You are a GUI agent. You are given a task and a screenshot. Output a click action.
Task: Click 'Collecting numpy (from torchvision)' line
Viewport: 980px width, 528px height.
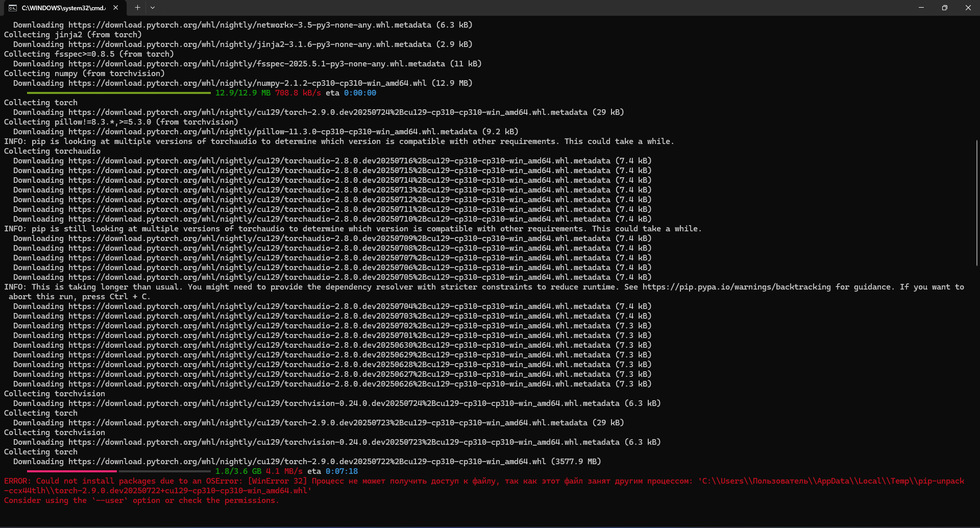(x=84, y=74)
